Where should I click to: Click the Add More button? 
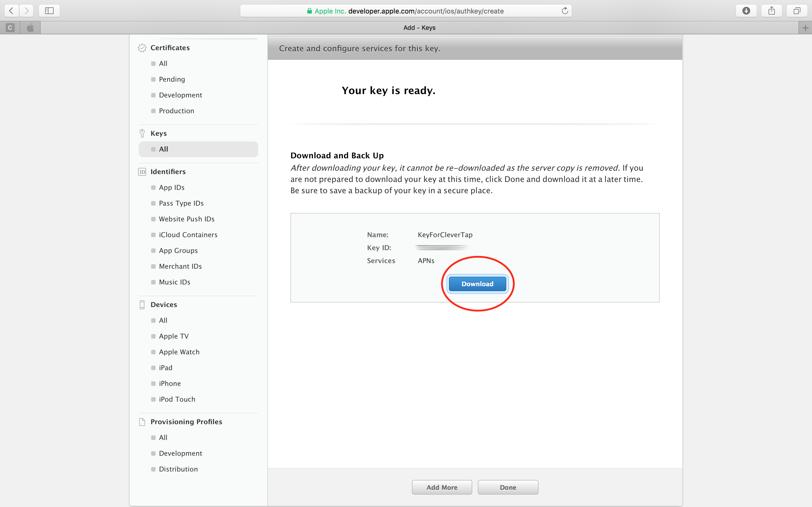(x=442, y=487)
